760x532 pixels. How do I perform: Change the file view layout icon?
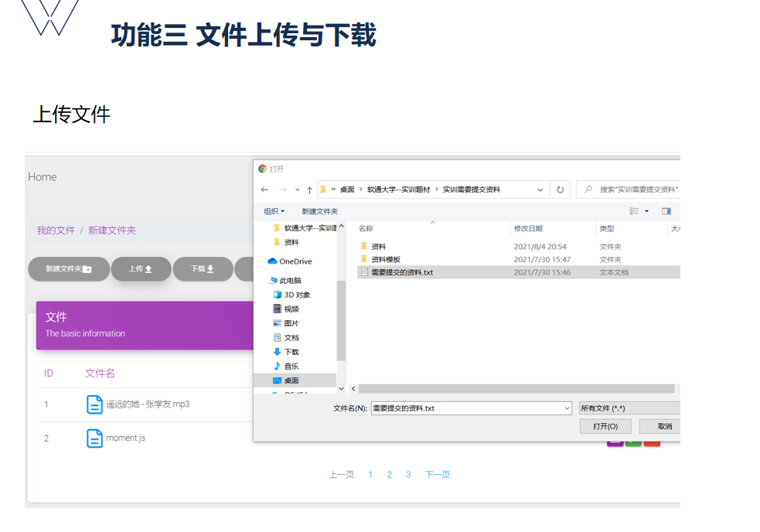click(x=634, y=211)
